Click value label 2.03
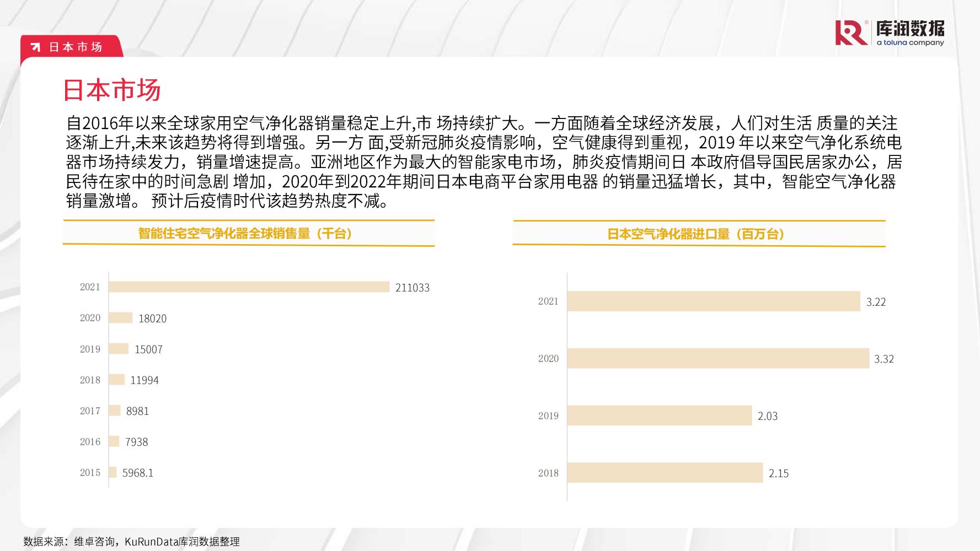Screen dimensions: 980x551 pos(768,417)
